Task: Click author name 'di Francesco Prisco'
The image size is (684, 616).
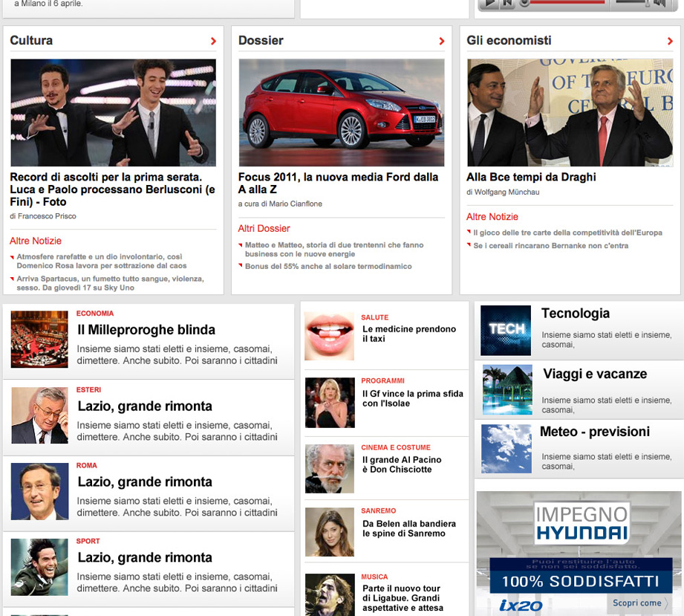Action: pyautogui.click(x=43, y=216)
